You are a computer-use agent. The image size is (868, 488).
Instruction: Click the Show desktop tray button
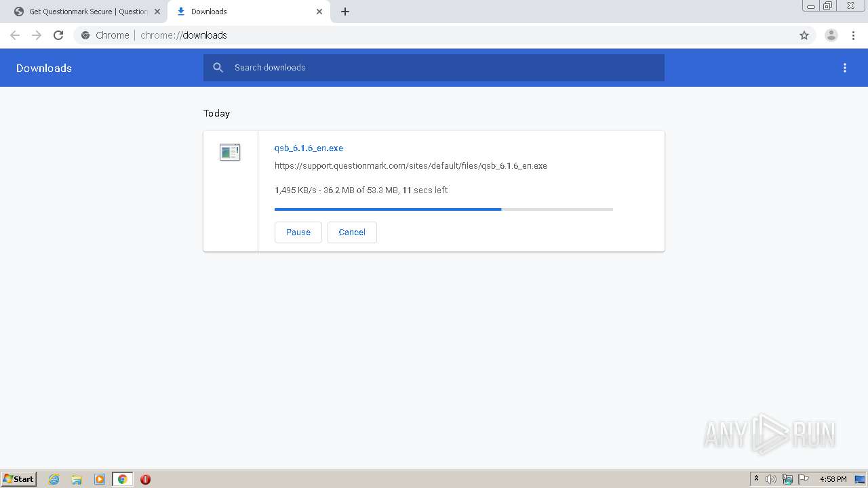tap(860, 479)
